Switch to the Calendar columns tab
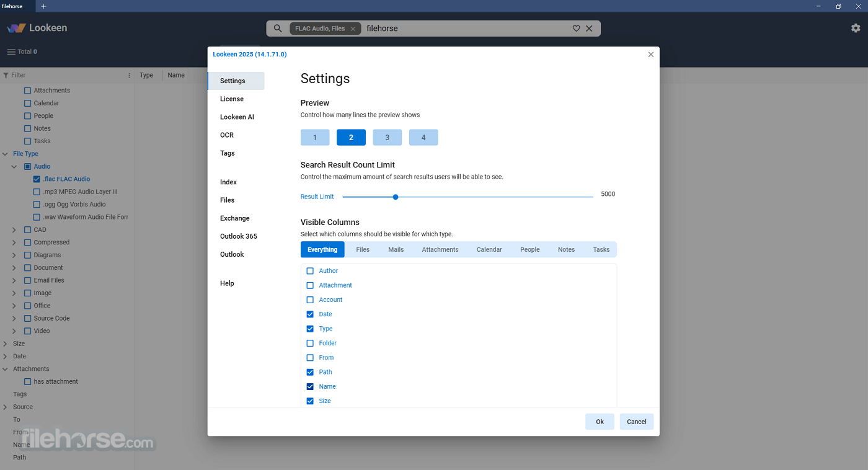Viewport: 868px width, 470px height. pos(489,249)
